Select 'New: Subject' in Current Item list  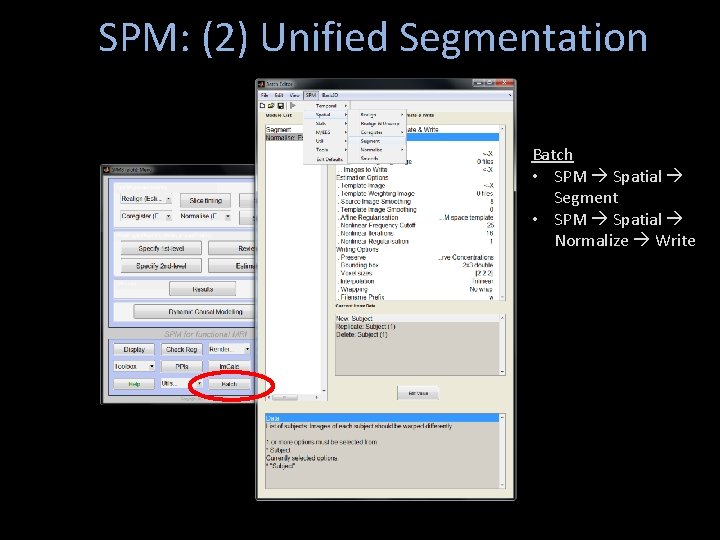pyautogui.click(x=417, y=318)
